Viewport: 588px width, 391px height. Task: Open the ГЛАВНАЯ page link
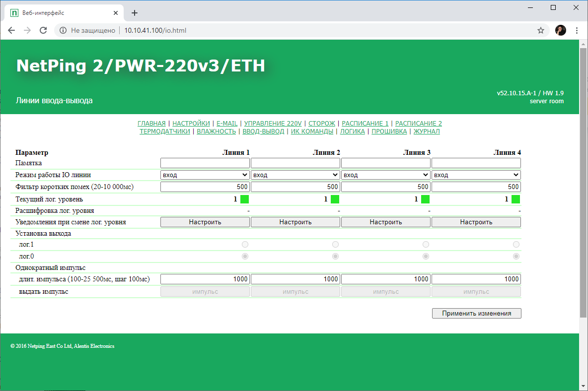tap(151, 123)
